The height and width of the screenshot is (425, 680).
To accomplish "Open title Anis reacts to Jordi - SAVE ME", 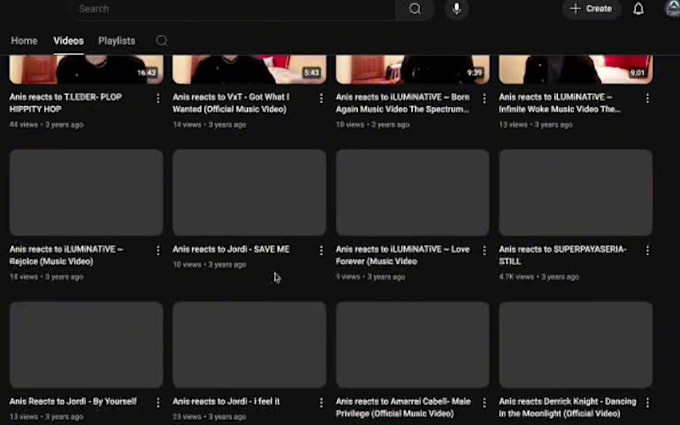I will click(x=231, y=249).
